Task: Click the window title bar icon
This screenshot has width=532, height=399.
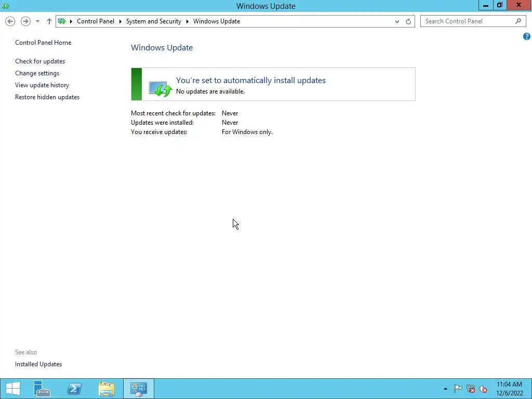Action: (5, 6)
